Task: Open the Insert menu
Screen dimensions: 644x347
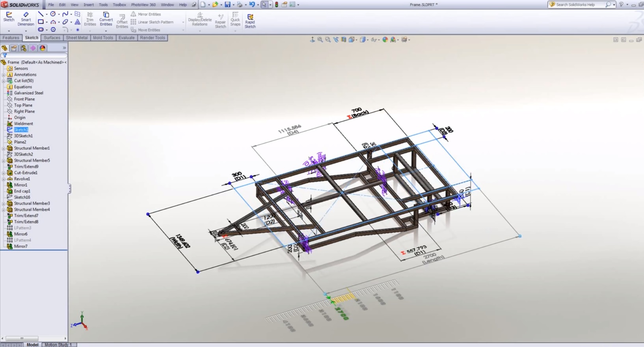Action: 89,5
